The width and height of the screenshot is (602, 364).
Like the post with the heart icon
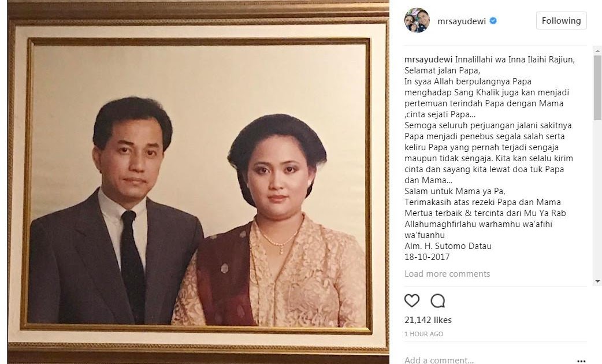tap(411, 300)
